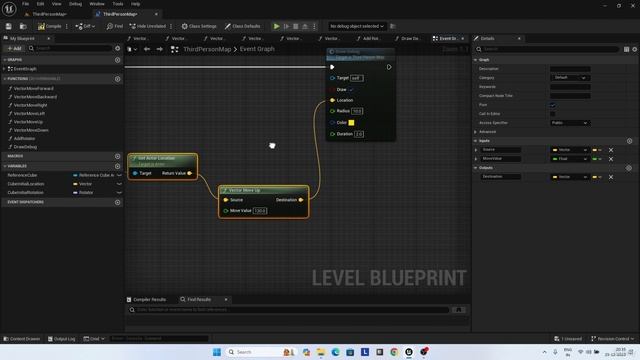Click the frame skip playback icon
This screenshot has width=640, height=360.
coord(287,26)
